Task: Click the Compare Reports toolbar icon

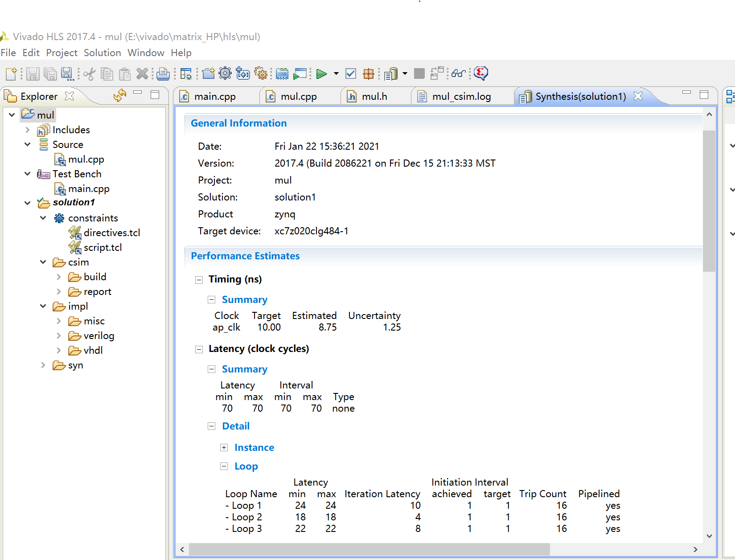Action: point(437,73)
